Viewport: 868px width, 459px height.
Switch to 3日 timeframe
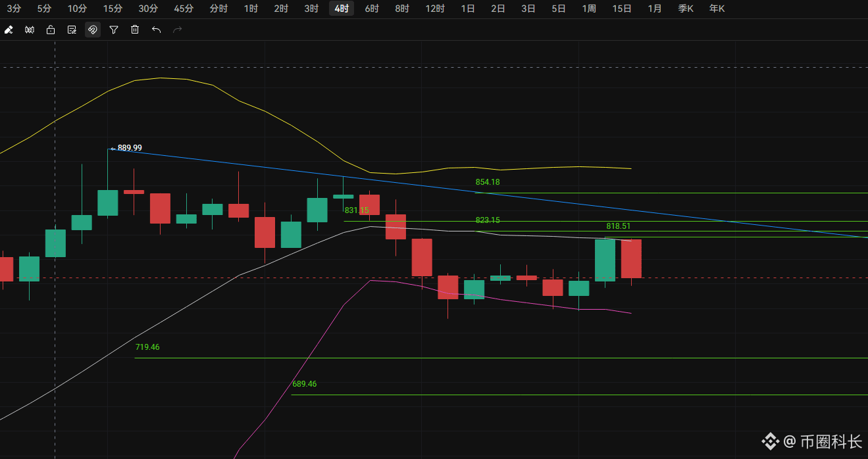528,9
